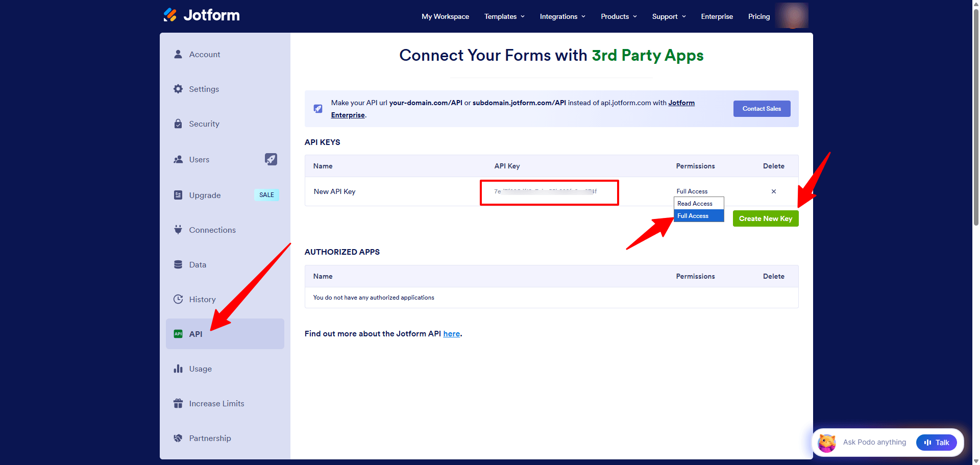The width and height of the screenshot is (980, 465).
Task: Click the Account person icon
Action: [178, 54]
